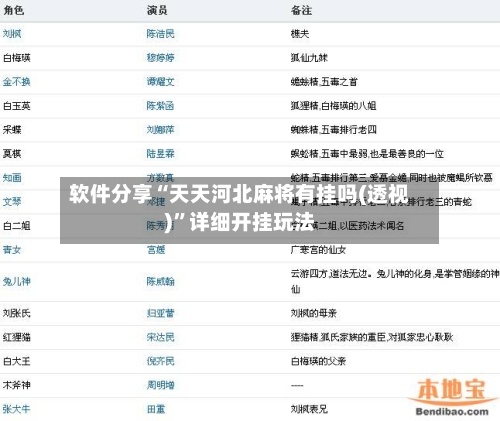Select the role cell 白大王
The image size is (500, 421).
pos(17,361)
